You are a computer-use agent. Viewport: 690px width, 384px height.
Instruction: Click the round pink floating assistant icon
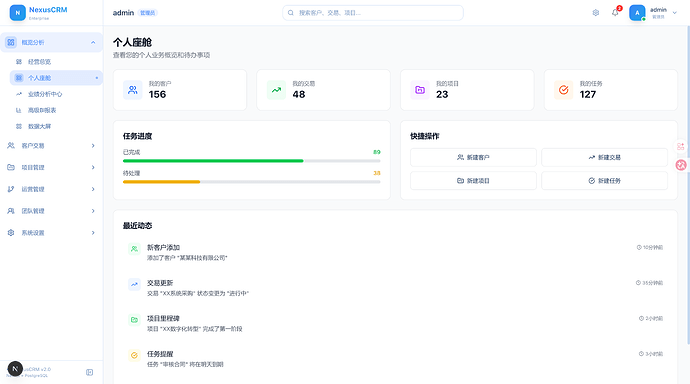pos(681,165)
